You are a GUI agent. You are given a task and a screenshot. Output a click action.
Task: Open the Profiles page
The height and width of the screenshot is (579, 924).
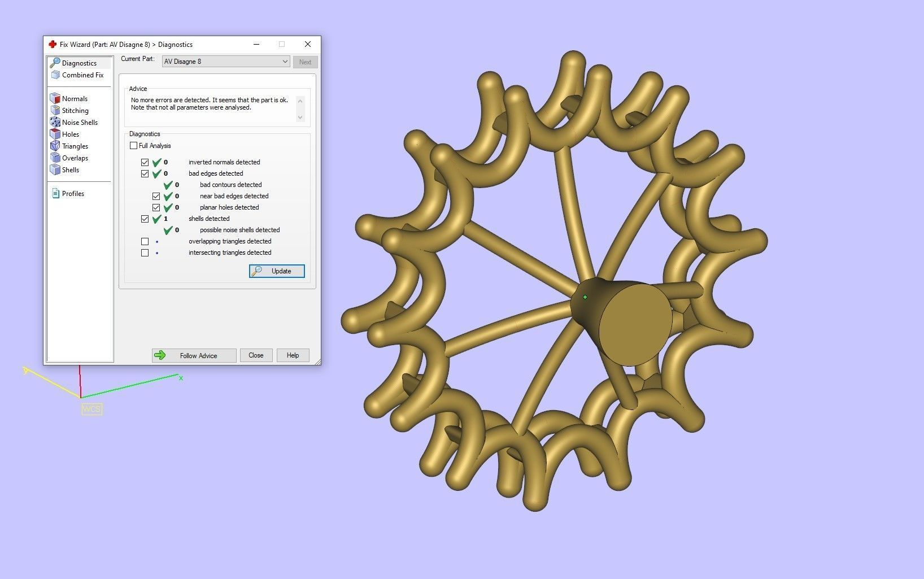(x=73, y=193)
